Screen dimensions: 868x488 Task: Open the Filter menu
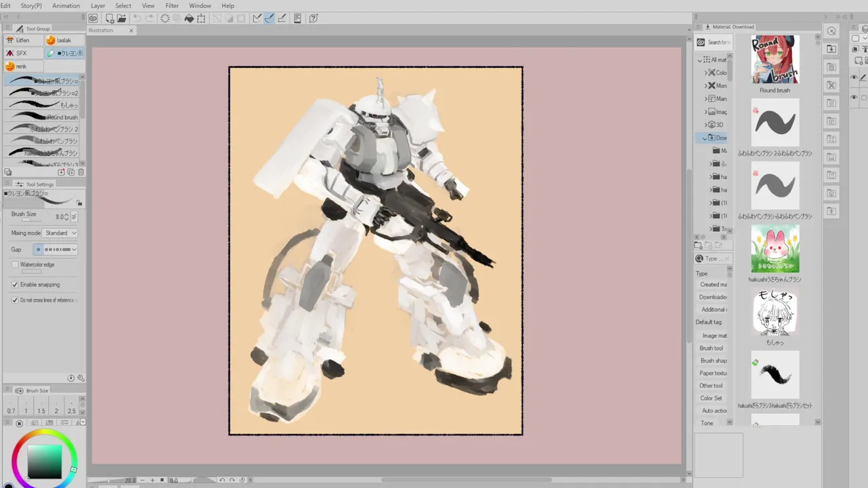point(172,5)
